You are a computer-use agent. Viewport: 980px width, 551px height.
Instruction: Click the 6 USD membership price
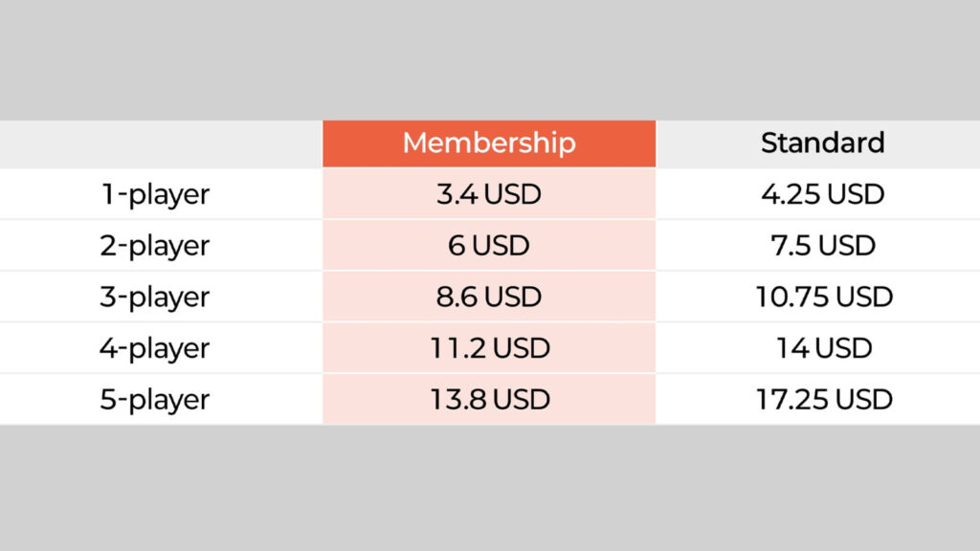[489, 246]
